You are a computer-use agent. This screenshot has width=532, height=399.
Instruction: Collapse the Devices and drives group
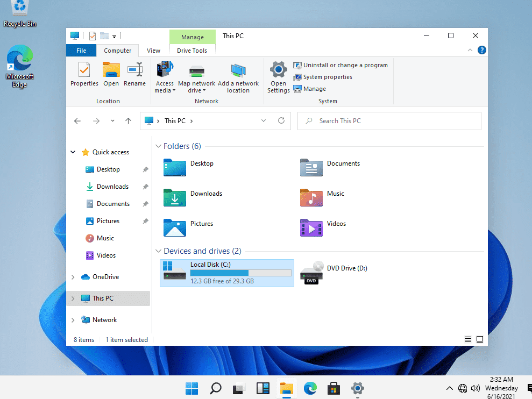tap(158, 251)
